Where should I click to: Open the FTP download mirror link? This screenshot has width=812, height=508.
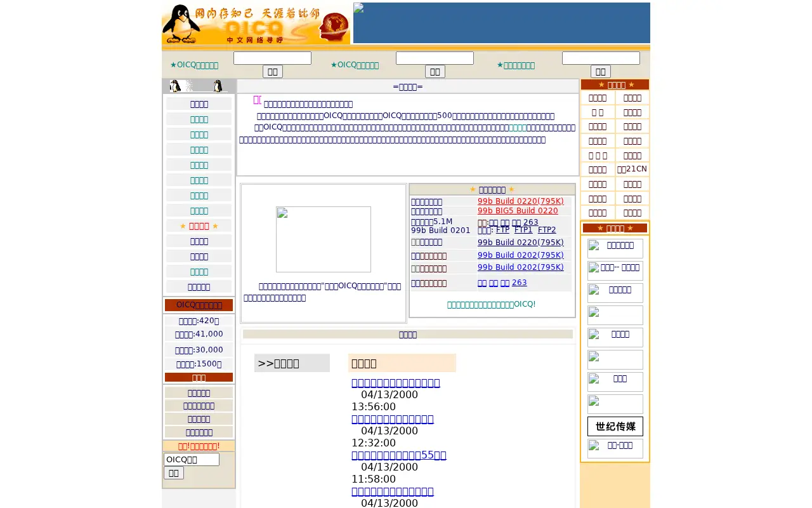(502, 230)
